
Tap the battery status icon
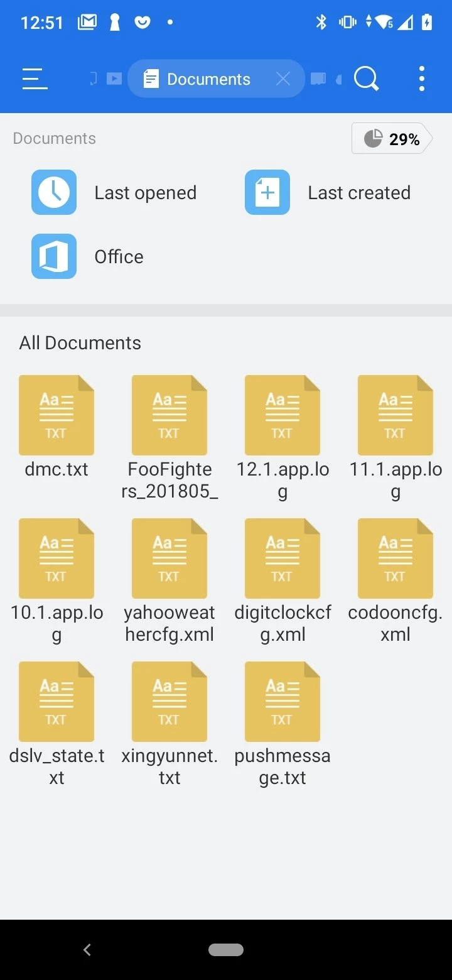click(427, 23)
